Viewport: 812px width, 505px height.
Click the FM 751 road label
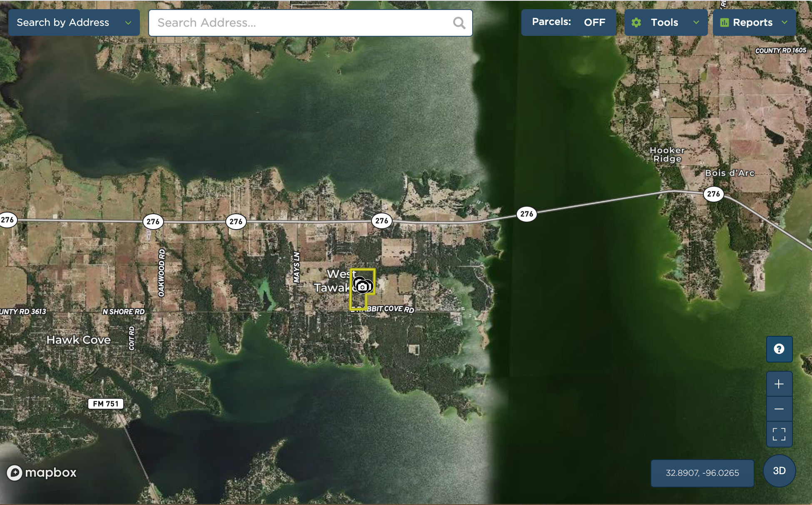(106, 404)
